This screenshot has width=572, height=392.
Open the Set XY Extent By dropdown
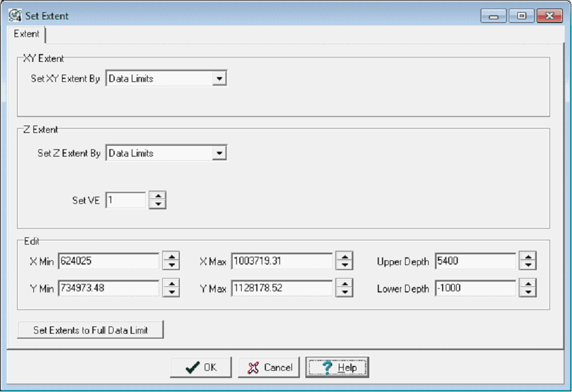pyautogui.click(x=219, y=78)
